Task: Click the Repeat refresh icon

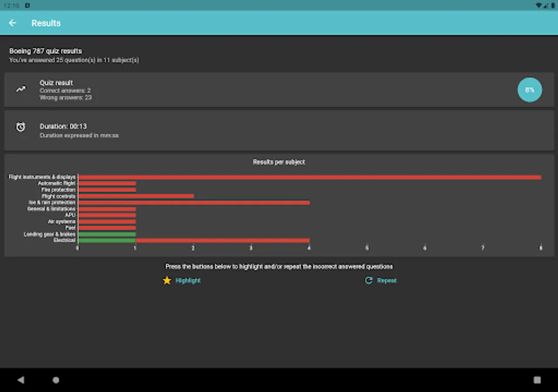Action: tap(369, 280)
